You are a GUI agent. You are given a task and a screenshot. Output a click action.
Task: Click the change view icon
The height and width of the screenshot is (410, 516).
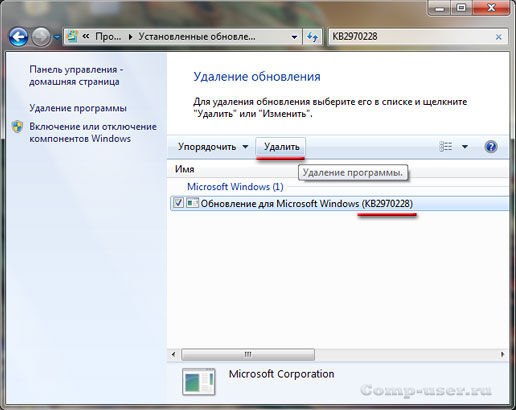(x=446, y=146)
